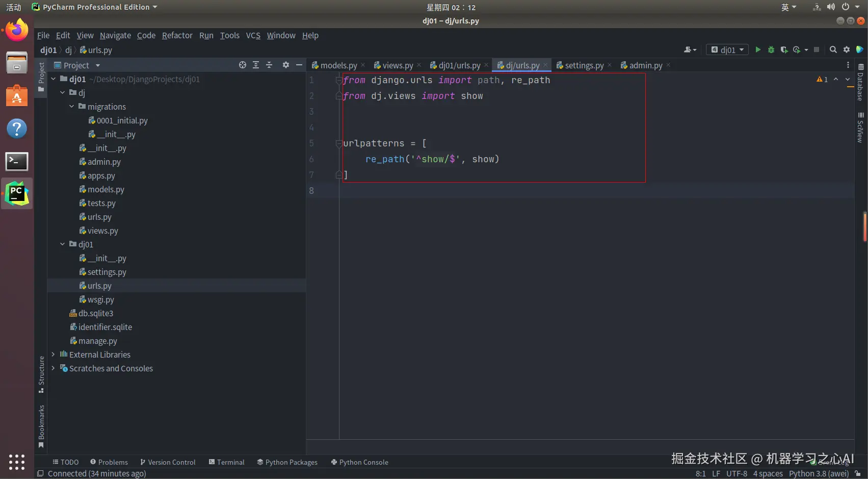Start debugging with the green bug icon

[771, 49]
